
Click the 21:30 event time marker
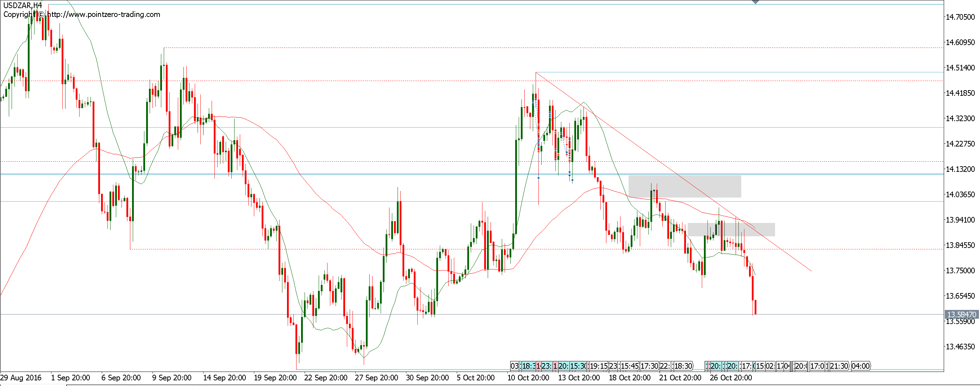[x=839, y=366]
